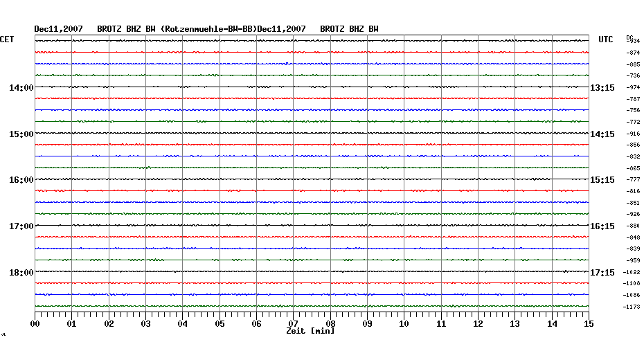Viewport: 644px width, 342px height.
Task: Click minute tick 00 on time axis
Action: click(x=35, y=323)
